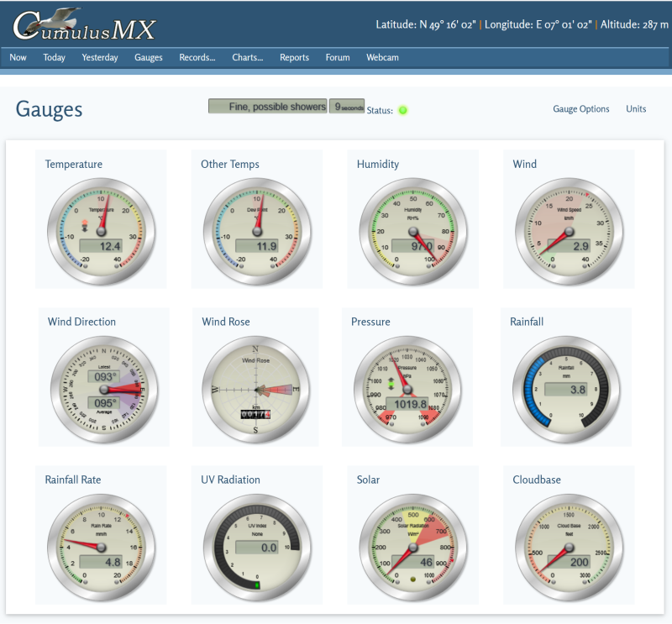Switch to the Today page

point(54,57)
